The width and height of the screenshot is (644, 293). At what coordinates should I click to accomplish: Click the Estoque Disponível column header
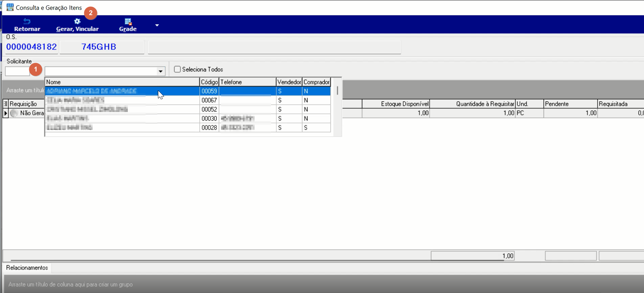(x=396, y=104)
